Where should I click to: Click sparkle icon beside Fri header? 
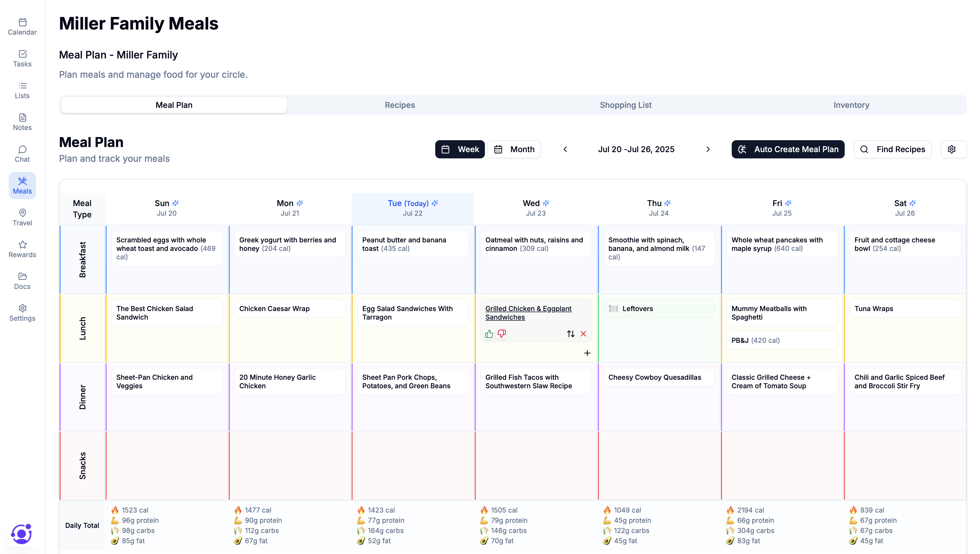coord(788,203)
